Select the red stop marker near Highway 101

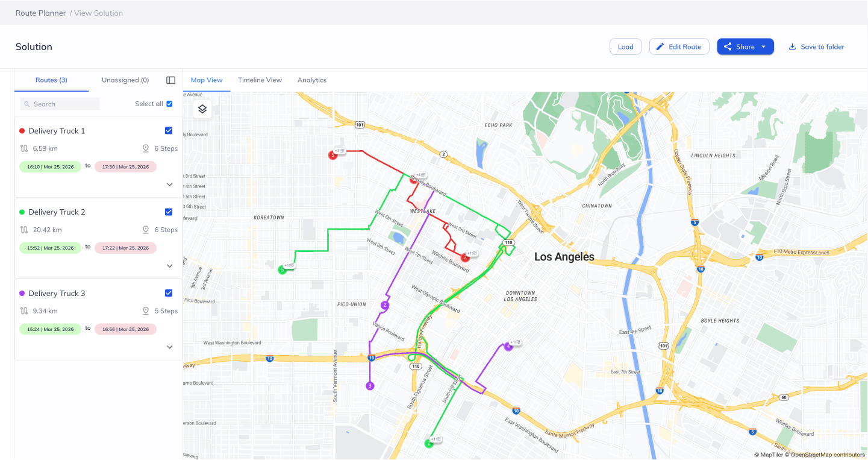point(333,155)
